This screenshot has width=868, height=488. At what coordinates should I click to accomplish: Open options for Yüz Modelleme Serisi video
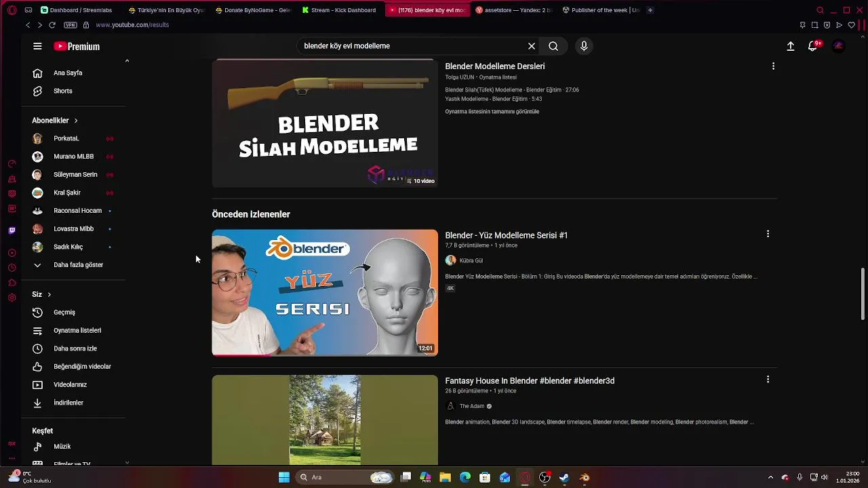pyautogui.click(x=768, y=234)
